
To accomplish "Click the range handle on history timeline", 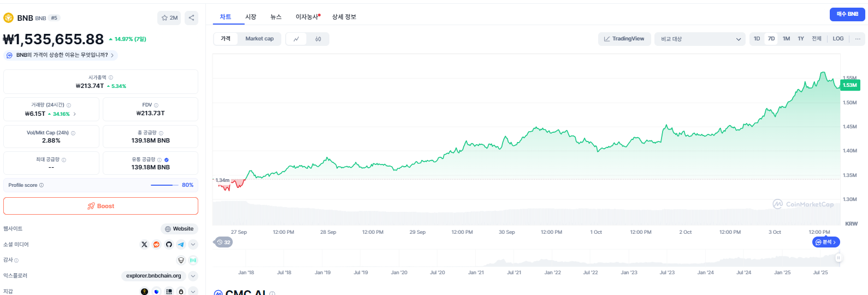I will click(x=838, y=257).
